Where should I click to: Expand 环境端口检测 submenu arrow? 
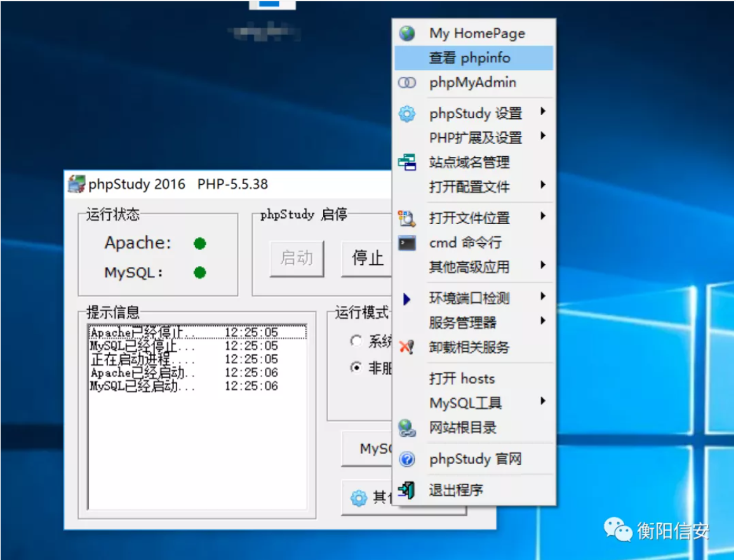click(543, 297)
